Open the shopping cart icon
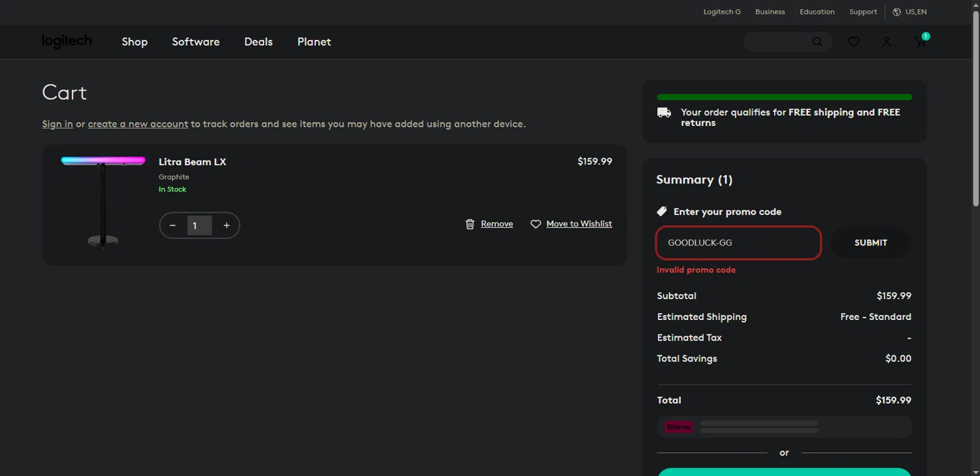Viewport: 980px width, 476px height. click(920, 42)
